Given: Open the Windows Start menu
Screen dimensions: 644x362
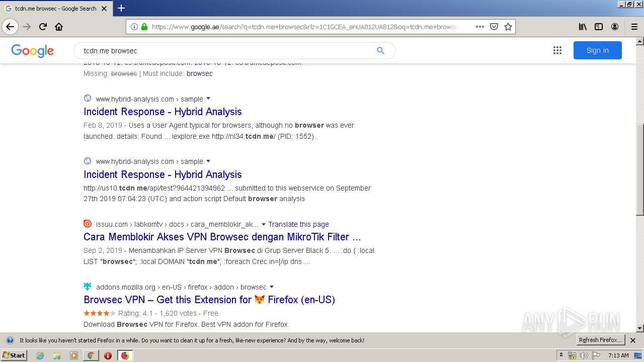Looking at the screenshot, I should click(14, 355).
